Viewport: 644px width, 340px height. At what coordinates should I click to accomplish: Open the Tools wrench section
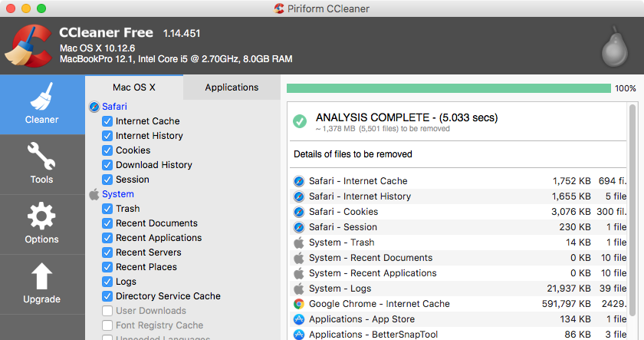(x=42, y=164)
